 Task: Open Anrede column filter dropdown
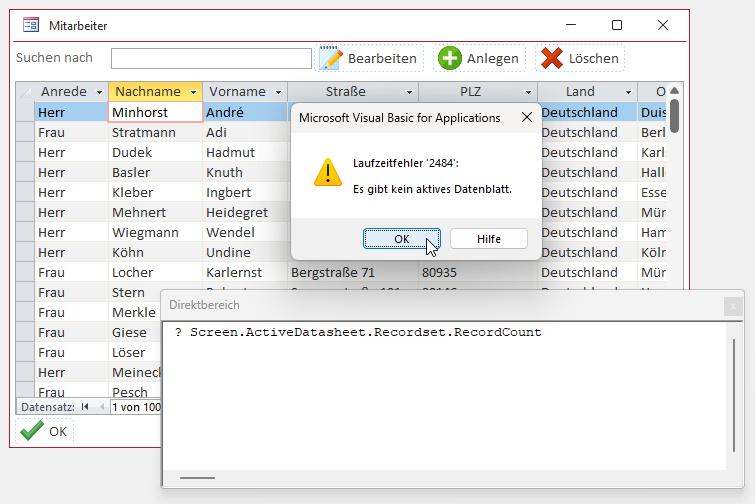[99, 92]
